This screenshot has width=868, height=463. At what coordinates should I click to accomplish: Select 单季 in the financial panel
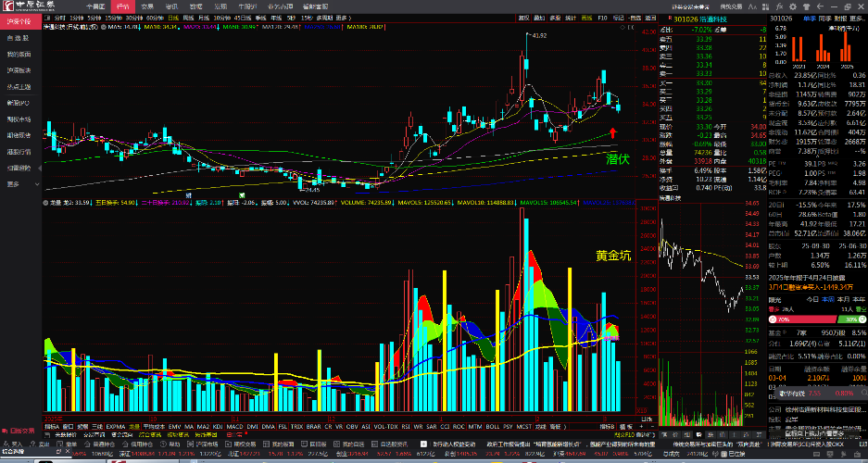(x=810, y=19)
